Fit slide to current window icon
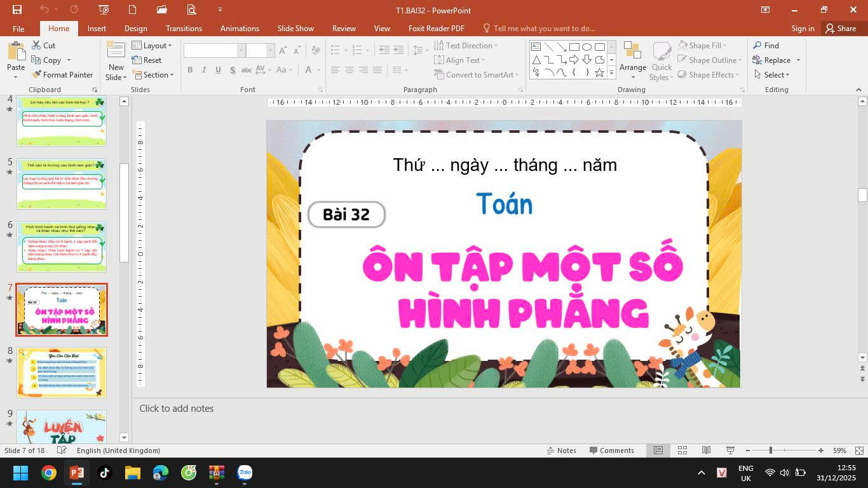The height and width of the screenshot is (488, 868). [x=859, y=451]
